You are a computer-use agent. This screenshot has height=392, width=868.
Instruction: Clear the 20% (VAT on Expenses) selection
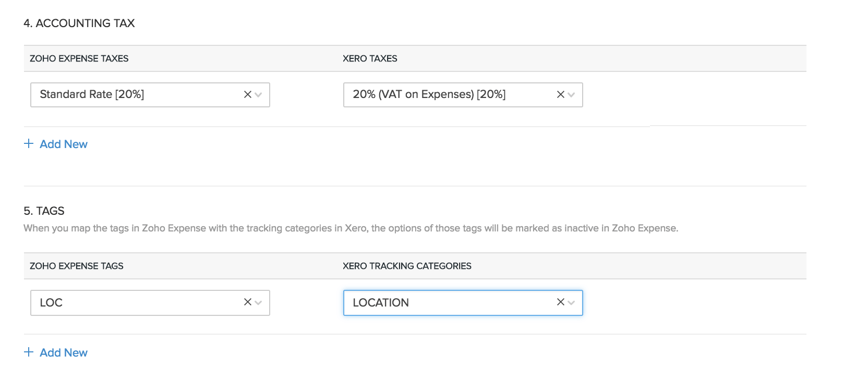pyautogui.click(x=560, y=94)
